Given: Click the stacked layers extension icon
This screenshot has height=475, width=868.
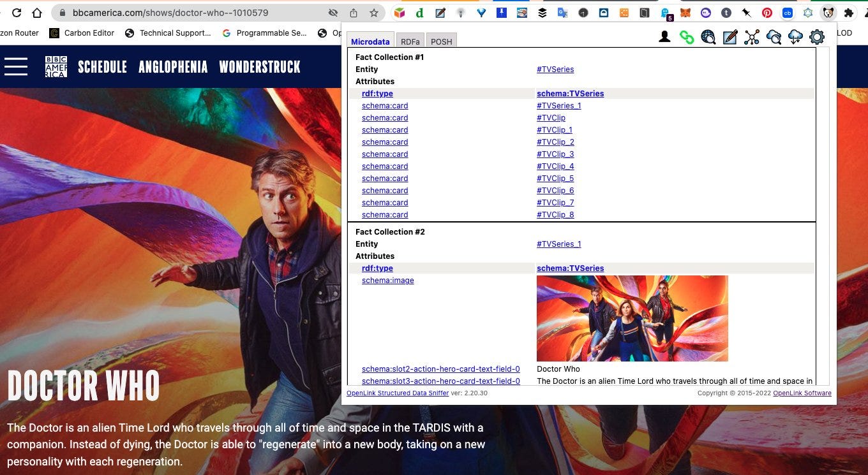Looking at the screenshot, I should coord(542,13).
